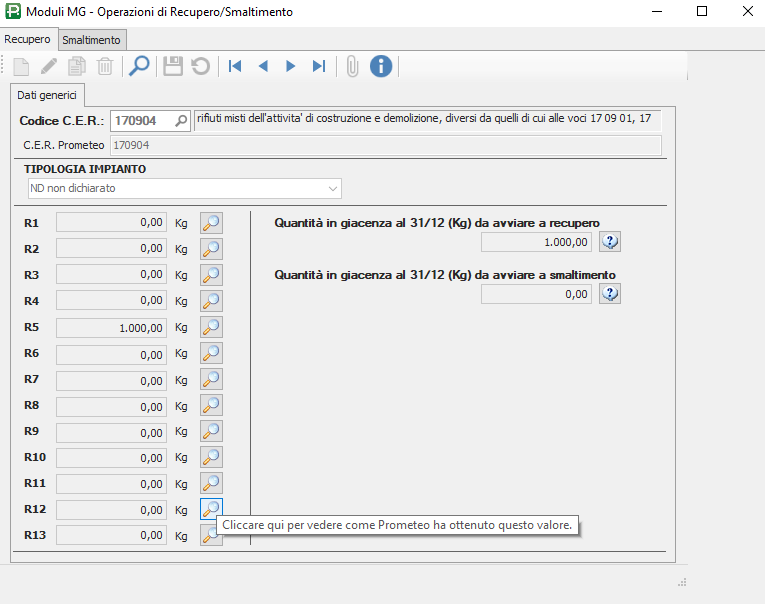The height and width of the screenshot is (604, 765).
Task: Click the search magnifier in the toolbar
Action: [x=139, y=66]
